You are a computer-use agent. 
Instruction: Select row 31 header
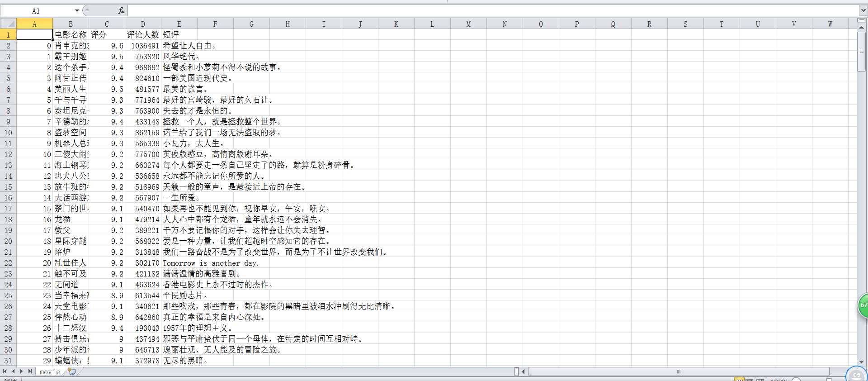point(8,361)
